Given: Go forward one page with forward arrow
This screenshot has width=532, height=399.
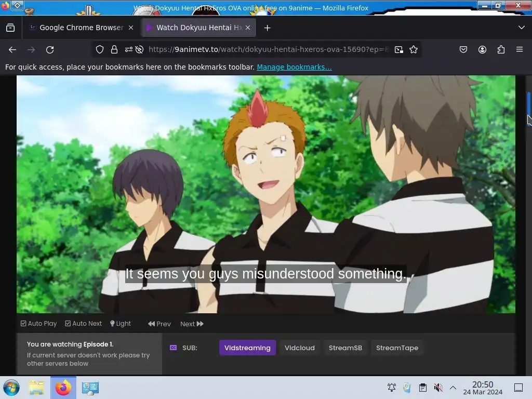Looking at the screenshot, I should coord(31,49).
